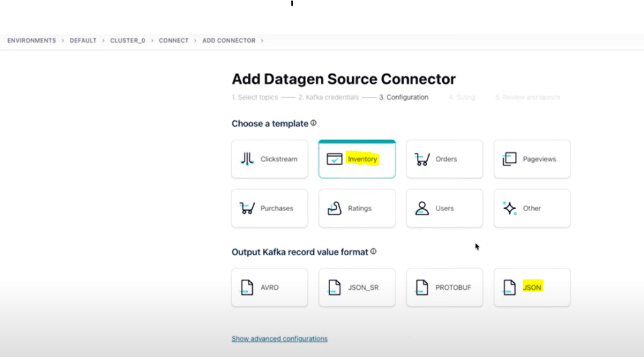Viewport: 644px width, 357px height.
Task: Open info tooltip beside Output Kafka record value format
Action: [374, 251]
